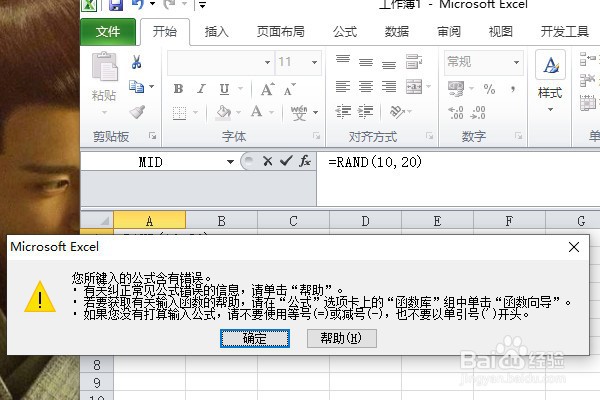Select Bottom Align icon
The width and height of the screenshot is (600, 400).
coord(389,64)
